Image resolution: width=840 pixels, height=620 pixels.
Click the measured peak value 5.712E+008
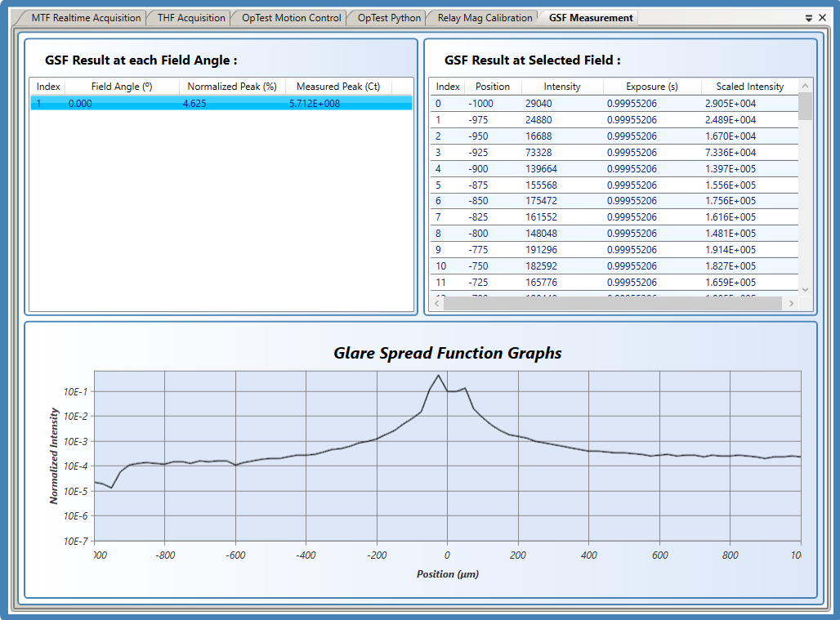click(315, 103)
